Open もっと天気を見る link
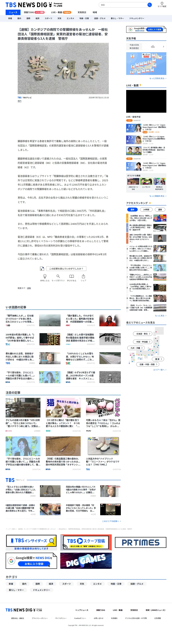Image resolution: width=172 pixels, height=644 pixels. (158, 78)
